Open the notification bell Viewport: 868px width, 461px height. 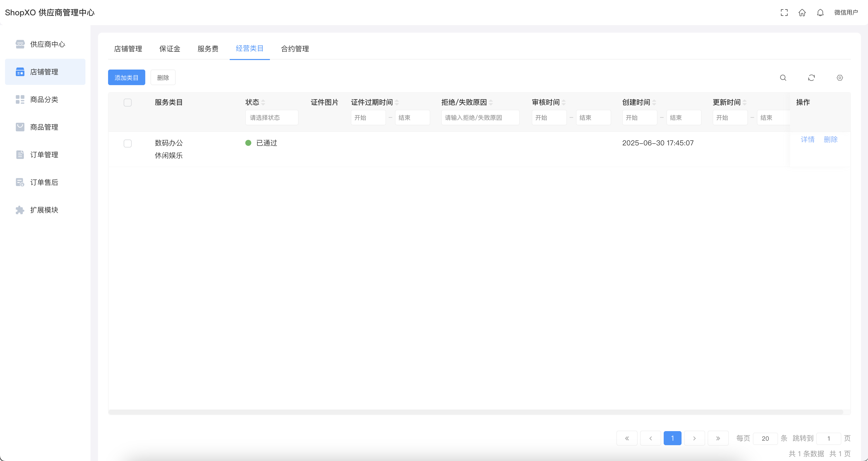[x=820, y=13]
